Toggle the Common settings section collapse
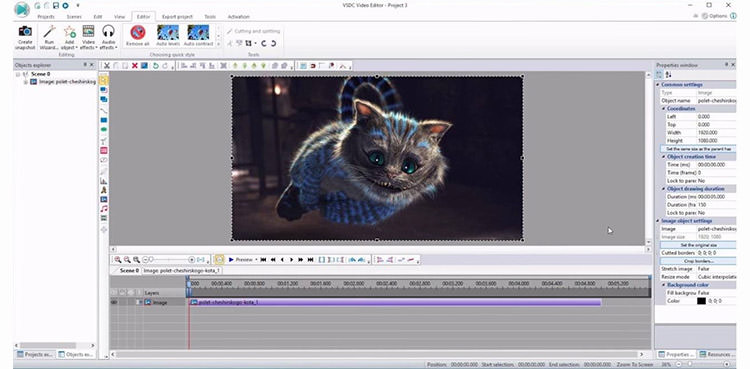This screenshot has width=750, height=369. tap(659, 85)
